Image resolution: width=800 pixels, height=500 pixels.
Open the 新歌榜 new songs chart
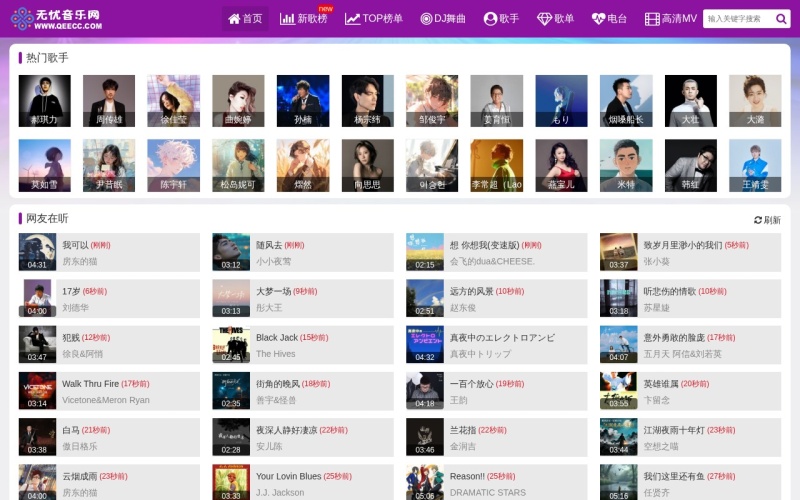click(304, 18)
